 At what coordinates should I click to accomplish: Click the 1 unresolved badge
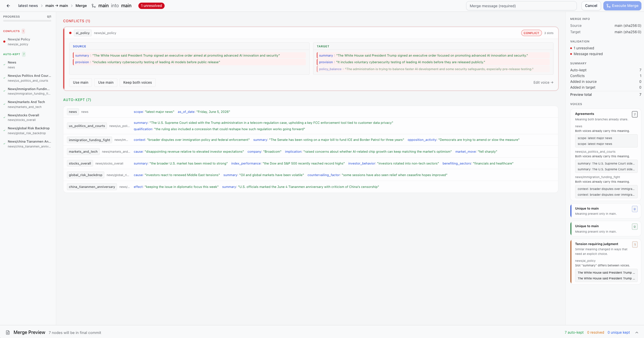pyautogui.click(x=151, y=6)
